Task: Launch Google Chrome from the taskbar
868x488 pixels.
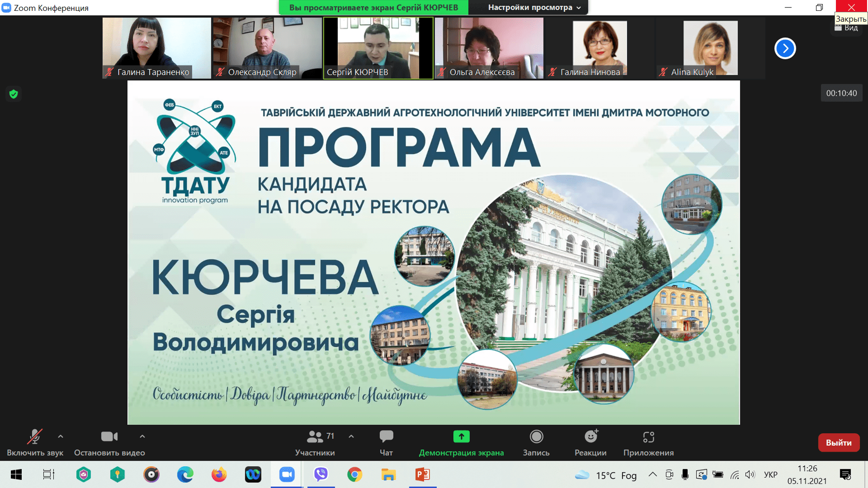Action: (355, 474)
